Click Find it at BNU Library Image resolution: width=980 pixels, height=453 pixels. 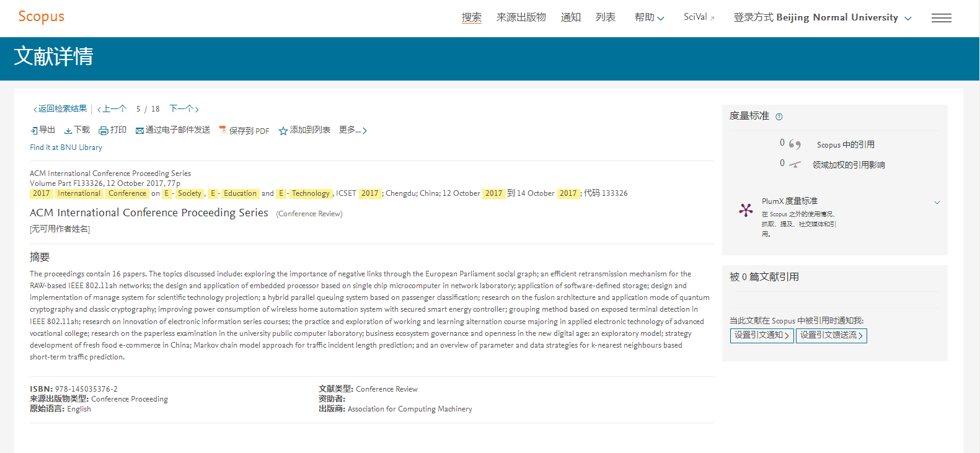pyautogui.click(x=66, y=147)
